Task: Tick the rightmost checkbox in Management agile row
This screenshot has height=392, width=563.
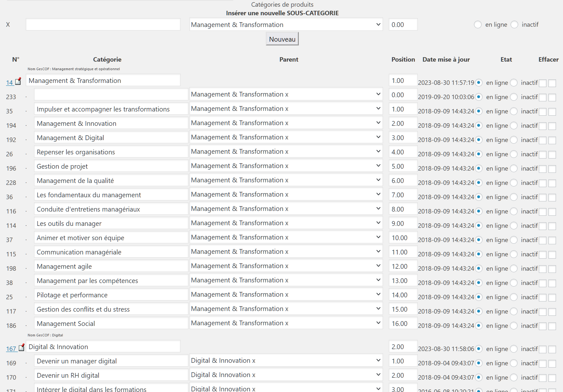Action: (x=552, y=269)
